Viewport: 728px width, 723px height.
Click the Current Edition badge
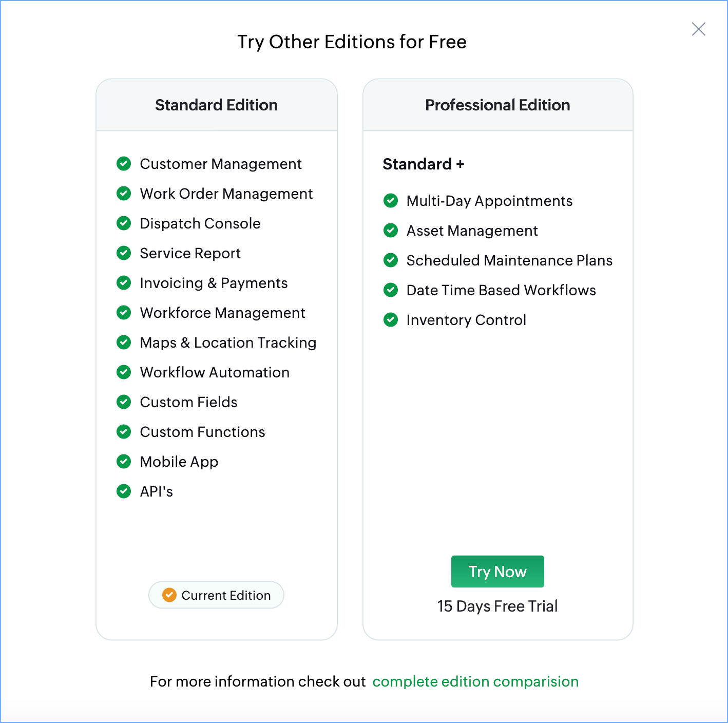click(216, 595)
